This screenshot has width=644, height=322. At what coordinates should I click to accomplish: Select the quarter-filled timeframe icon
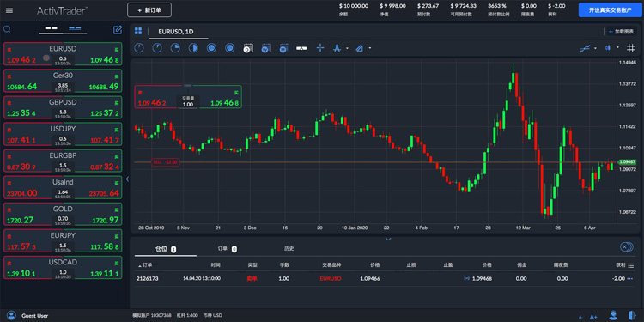(175, 48)
